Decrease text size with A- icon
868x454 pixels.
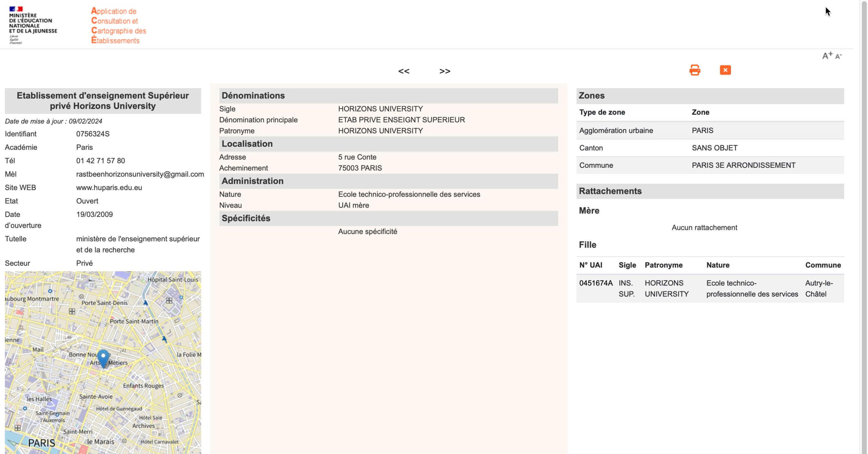click(838, 56)
